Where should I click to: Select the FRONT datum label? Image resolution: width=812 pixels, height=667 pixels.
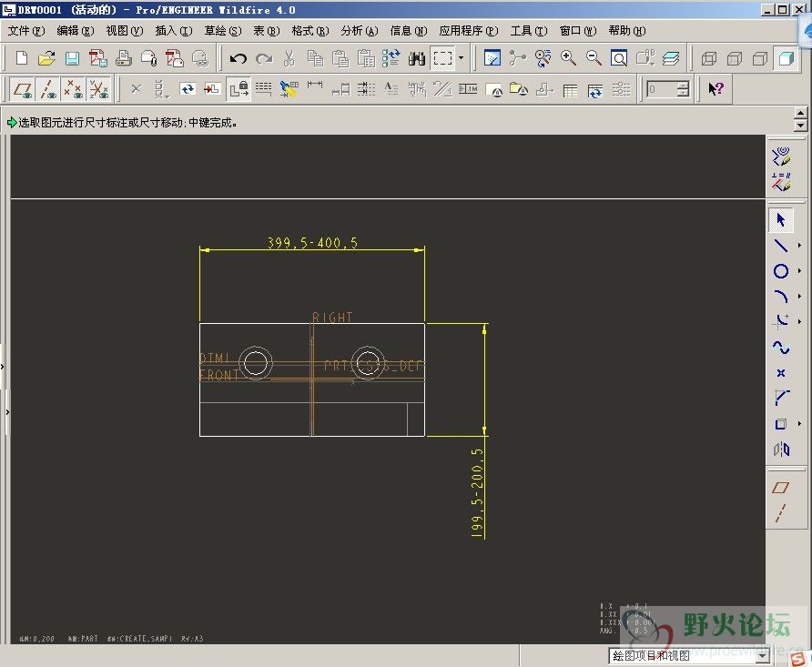[219, 375]
